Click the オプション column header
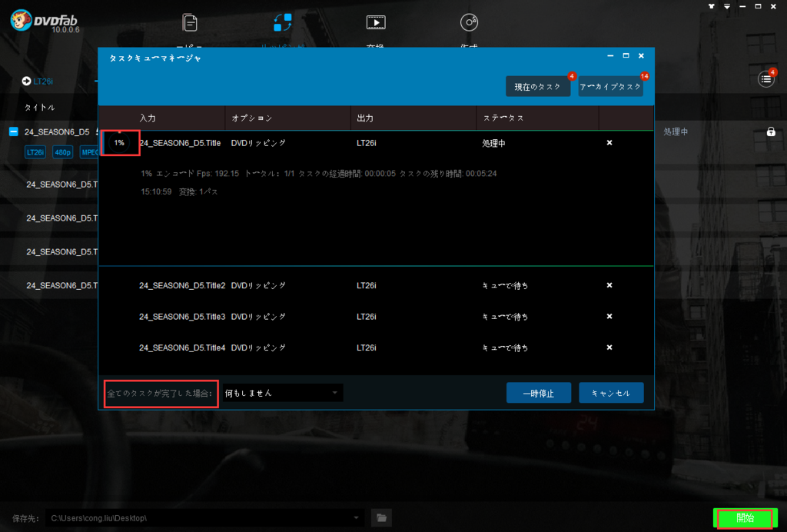Viewport: 787px width, 532px height. (252, 118)
